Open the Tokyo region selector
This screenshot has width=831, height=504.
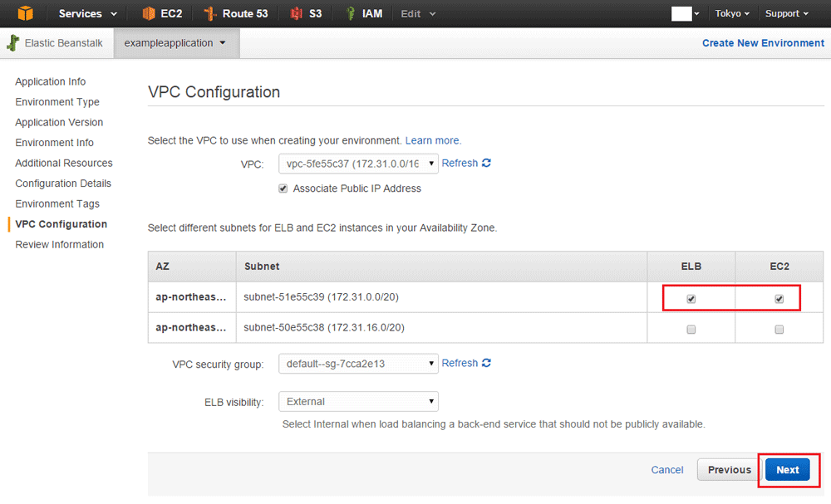pyautogui.click(x=732, y=14)
